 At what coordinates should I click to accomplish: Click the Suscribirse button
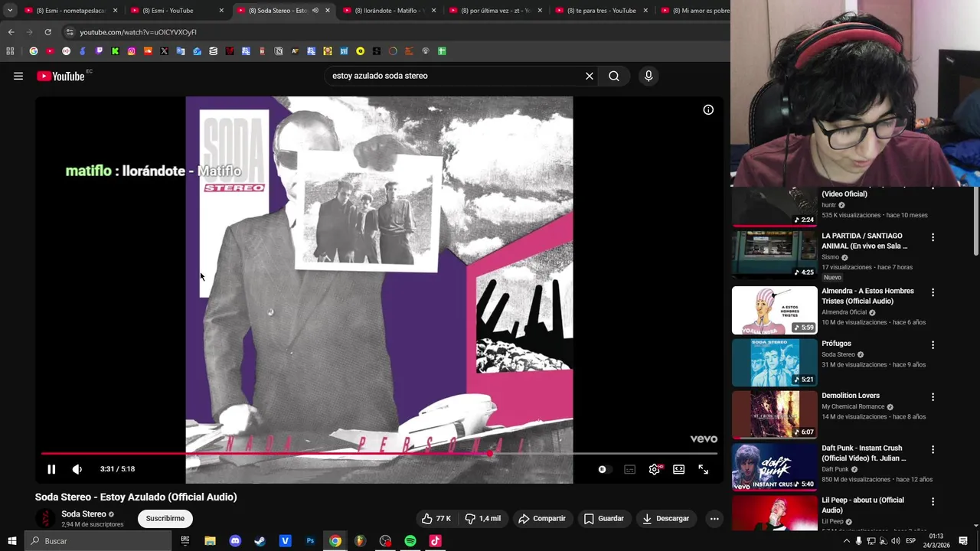point(165,518)
